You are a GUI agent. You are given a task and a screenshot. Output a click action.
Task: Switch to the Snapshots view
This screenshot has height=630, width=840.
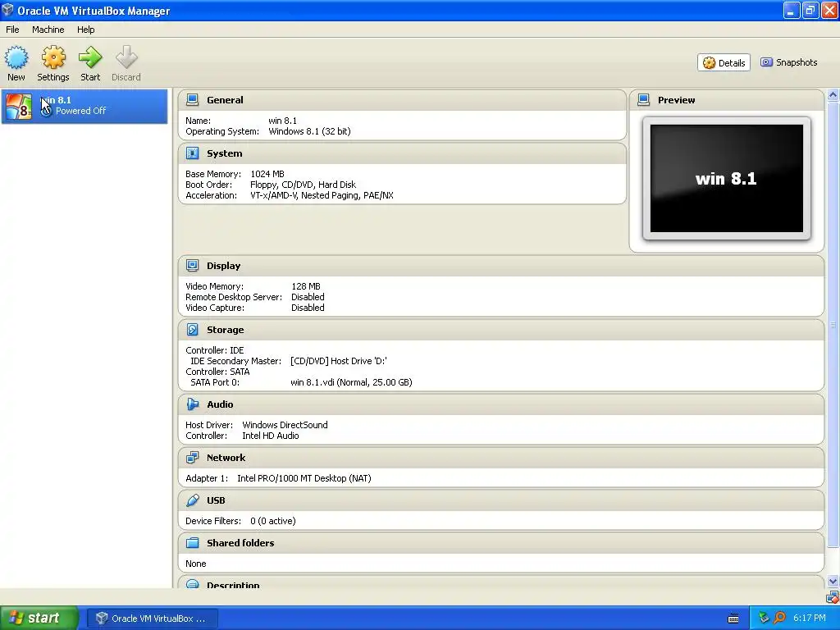789,62
